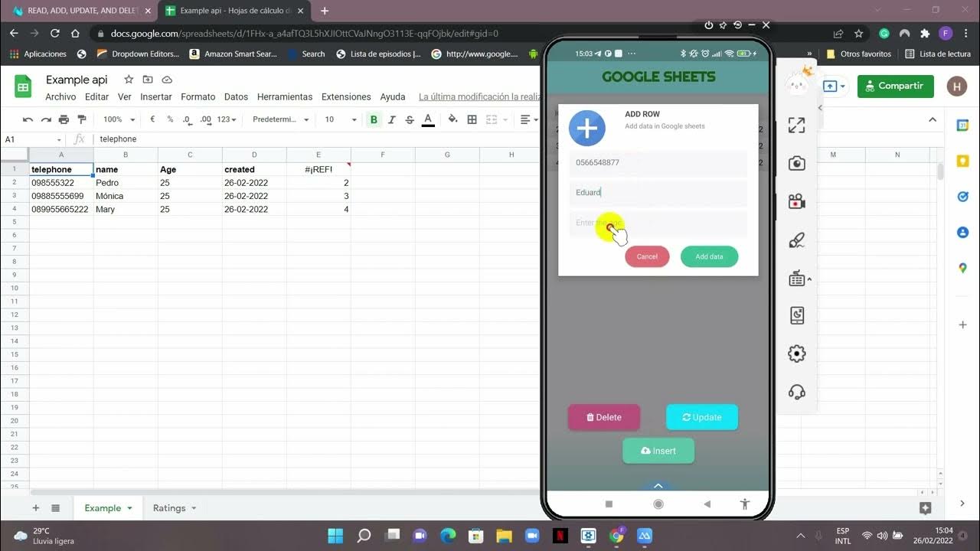Open the zoom level dropdown
This screenshot has height=551, width=980.
tap(119, 119)
